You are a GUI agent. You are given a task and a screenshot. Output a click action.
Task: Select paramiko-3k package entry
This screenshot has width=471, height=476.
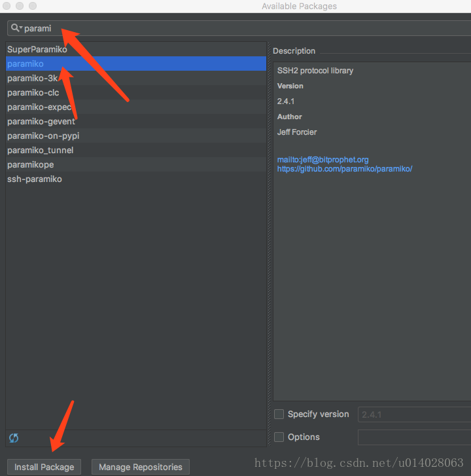(136, 78)
